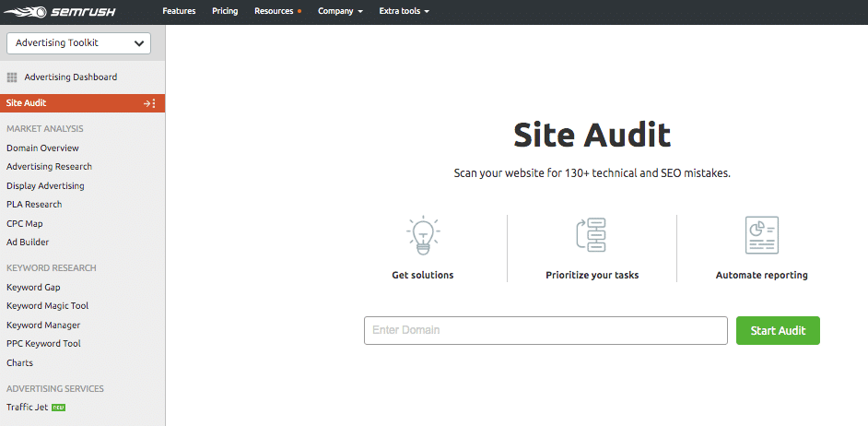Open CPC Map

24,224
